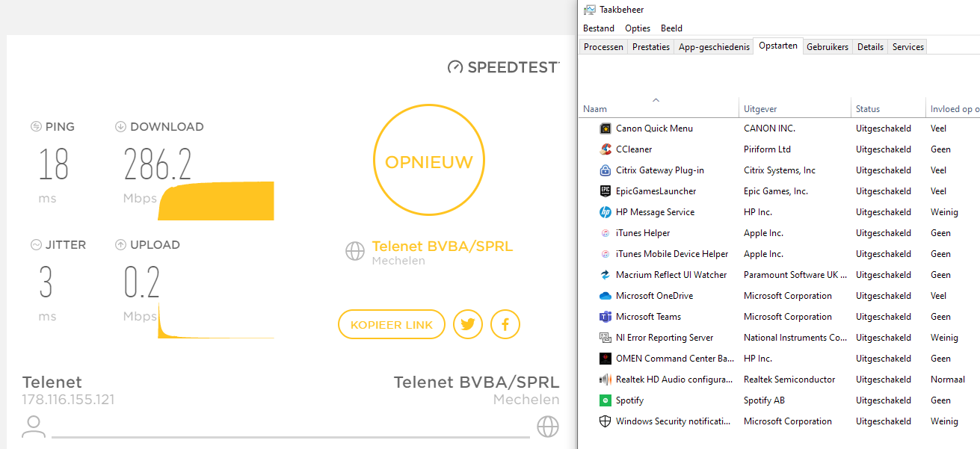This screenshot has height=449, width=980.
Task: Switch to the Services tab
Action: (908, 47)
